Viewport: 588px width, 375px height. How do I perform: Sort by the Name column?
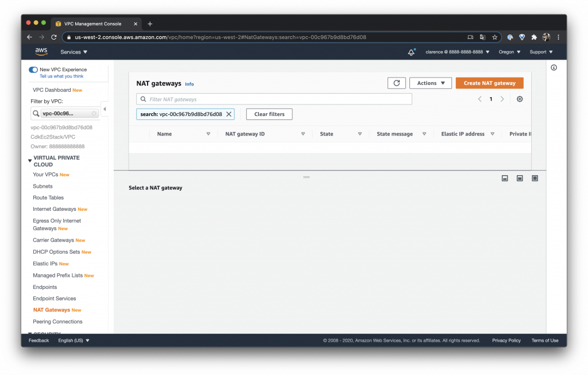[x=208, y=134]
